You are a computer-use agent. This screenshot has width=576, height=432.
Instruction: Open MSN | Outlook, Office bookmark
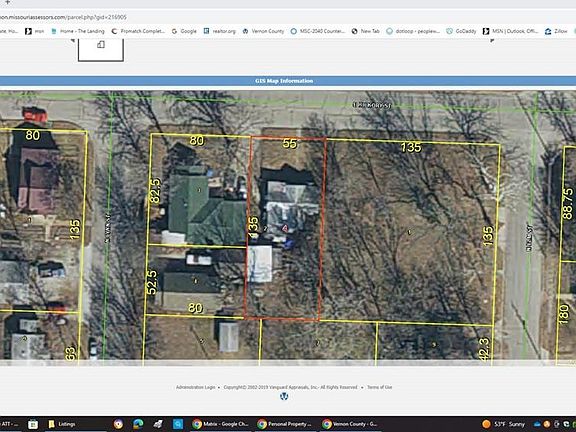(x=510, y=31)
